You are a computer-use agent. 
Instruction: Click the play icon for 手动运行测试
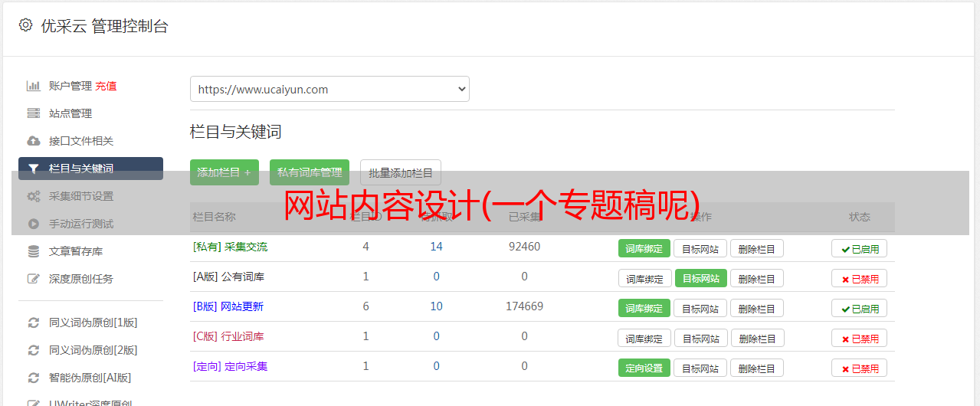click(x=33, y=224)
